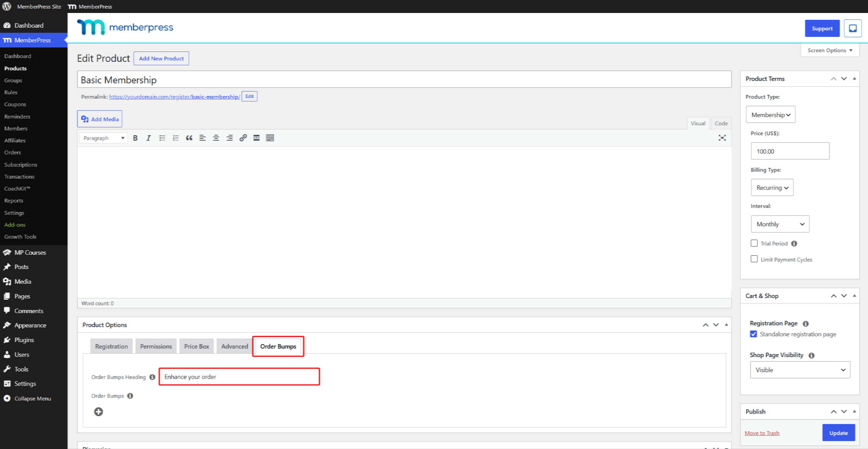Align text left in editor

click(x=202, y=138)
